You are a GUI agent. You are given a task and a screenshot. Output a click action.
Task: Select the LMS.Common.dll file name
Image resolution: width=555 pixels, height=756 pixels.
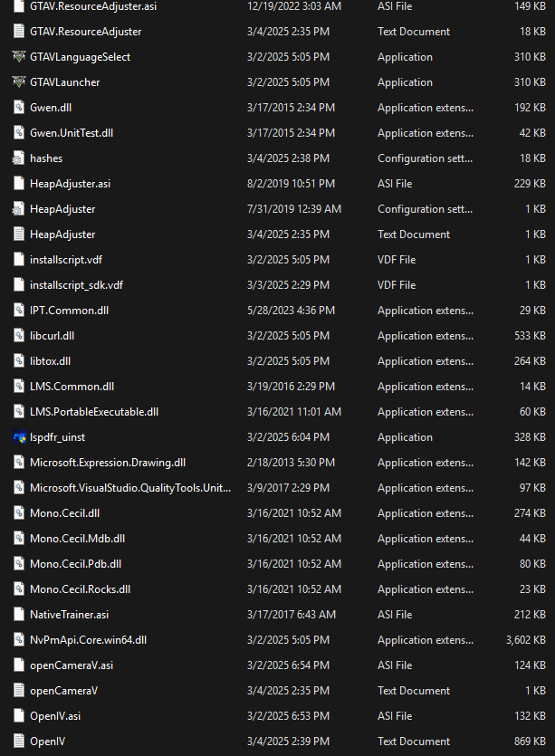point(72,387)
